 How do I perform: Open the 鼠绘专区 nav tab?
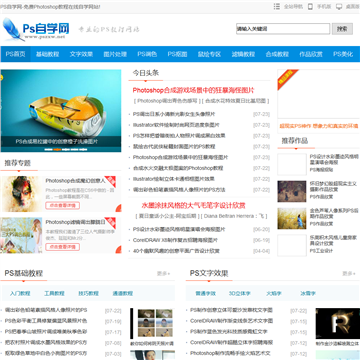point(209,54)
